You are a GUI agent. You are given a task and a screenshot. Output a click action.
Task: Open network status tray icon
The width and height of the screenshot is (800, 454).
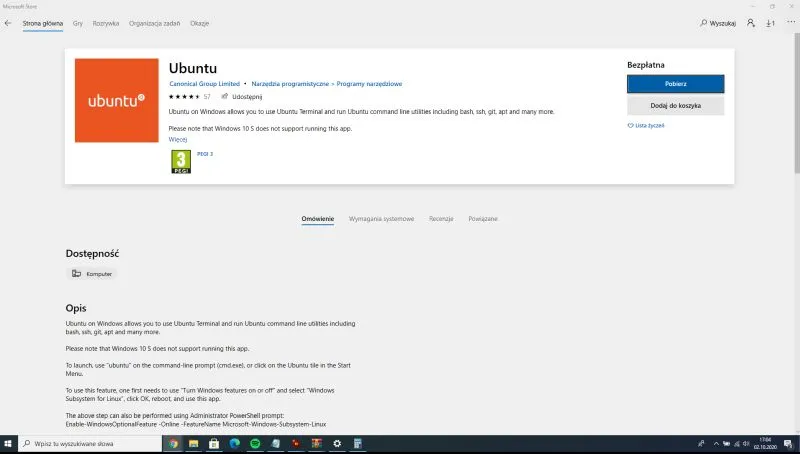pos(736,444)
